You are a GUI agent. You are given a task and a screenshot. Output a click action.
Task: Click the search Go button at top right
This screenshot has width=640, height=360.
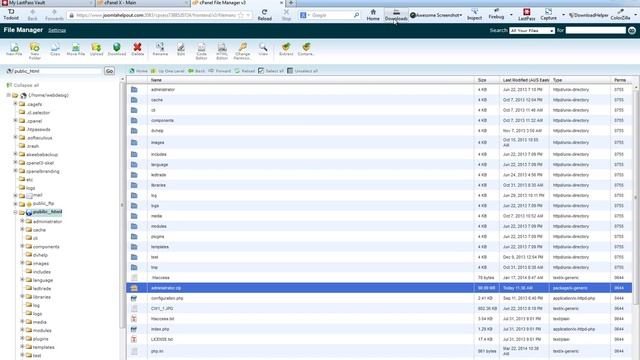[x=632, y=31]
